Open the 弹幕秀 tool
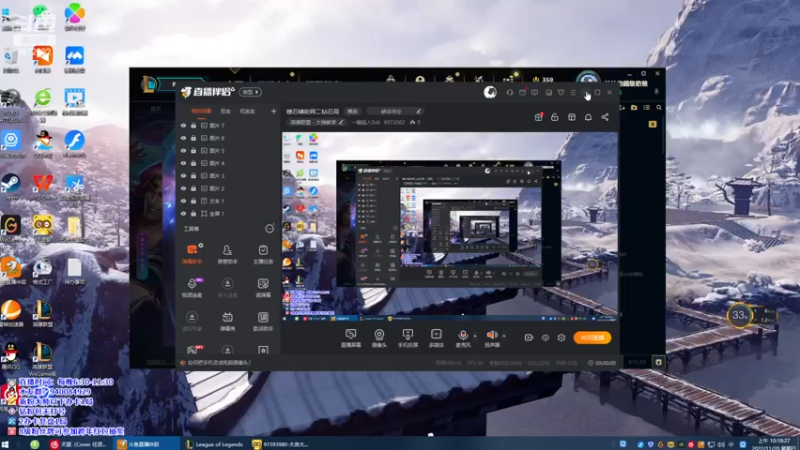Image resolution: width=800 pixels, height=450 pixels. 227,321
